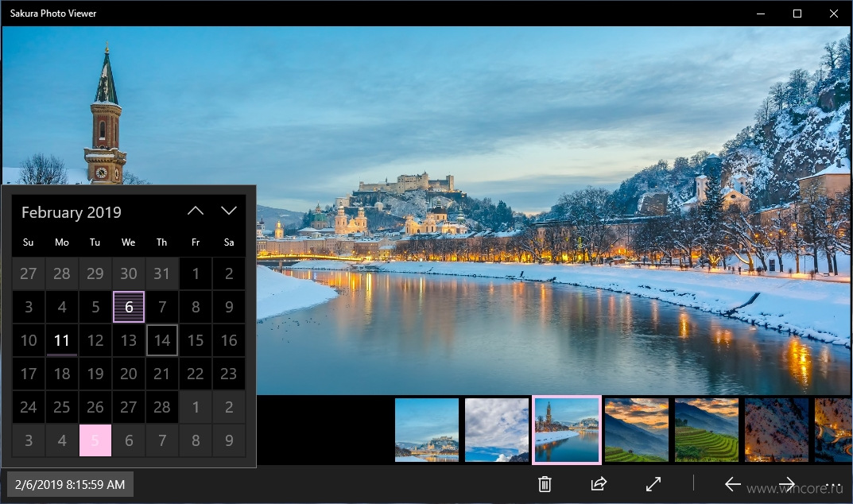Select February 25 in the calendar
The image size is (853, 504).
(61, 407)
